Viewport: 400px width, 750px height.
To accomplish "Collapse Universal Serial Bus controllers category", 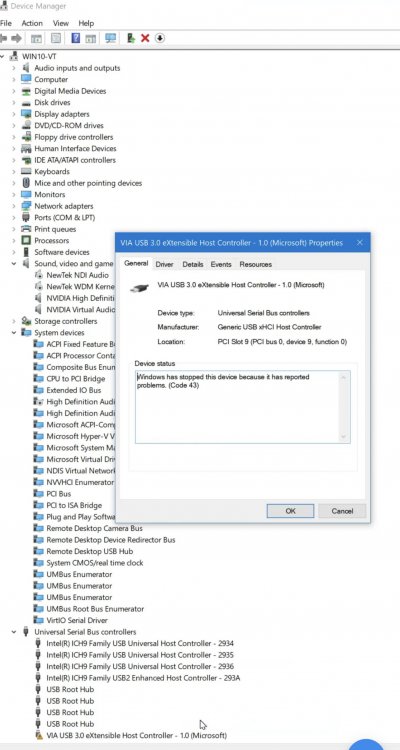I will (x=14, y=632).
